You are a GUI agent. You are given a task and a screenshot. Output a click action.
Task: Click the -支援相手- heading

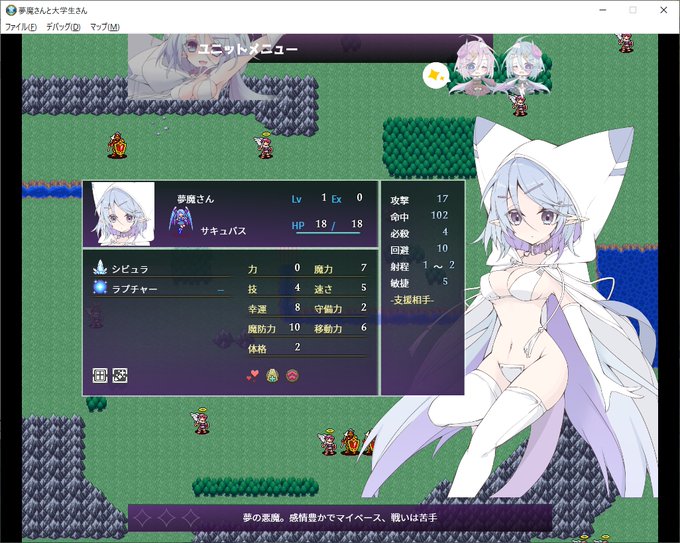(x=412, y=300)
